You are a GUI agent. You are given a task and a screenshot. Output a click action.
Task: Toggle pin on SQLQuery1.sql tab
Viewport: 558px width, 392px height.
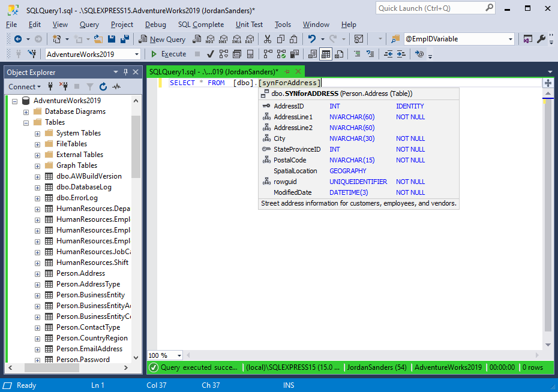click(x=287, y=72)
